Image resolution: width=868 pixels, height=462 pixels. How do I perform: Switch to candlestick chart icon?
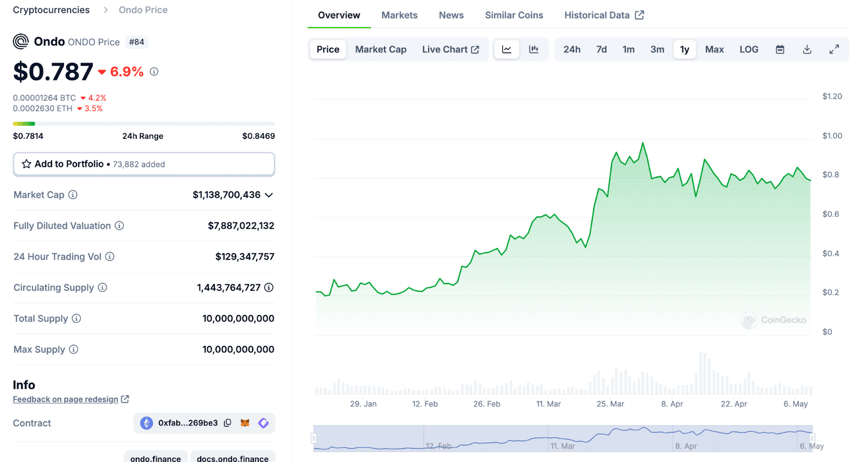[534, 49]
